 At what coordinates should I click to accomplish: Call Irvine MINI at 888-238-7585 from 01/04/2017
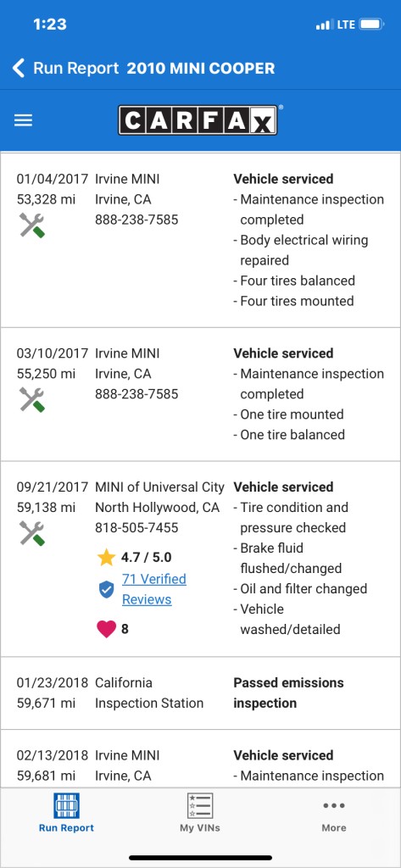(136, 220)
